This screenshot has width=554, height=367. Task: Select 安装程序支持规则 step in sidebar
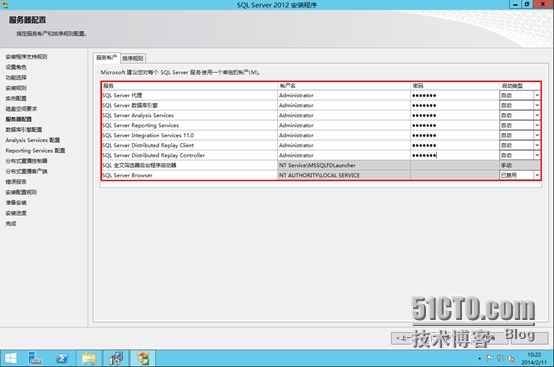pos(26,57)
